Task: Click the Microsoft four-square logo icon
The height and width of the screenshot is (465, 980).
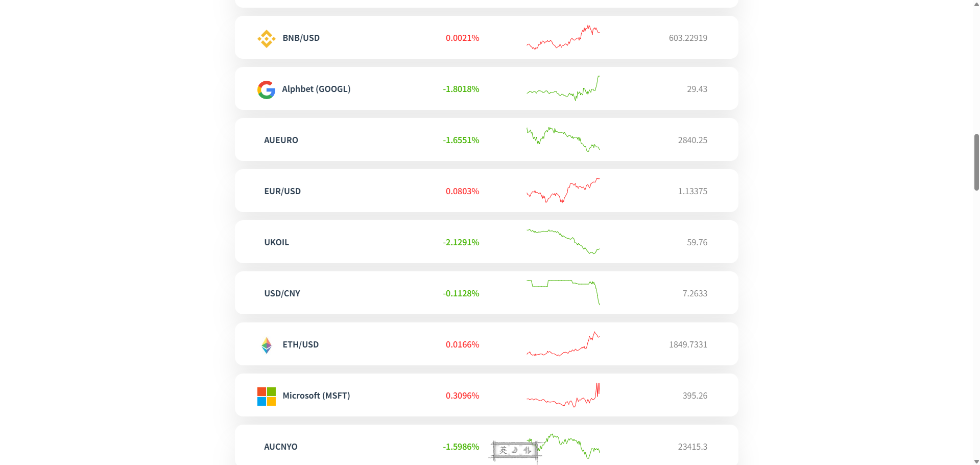Action: tap(267, 396)
